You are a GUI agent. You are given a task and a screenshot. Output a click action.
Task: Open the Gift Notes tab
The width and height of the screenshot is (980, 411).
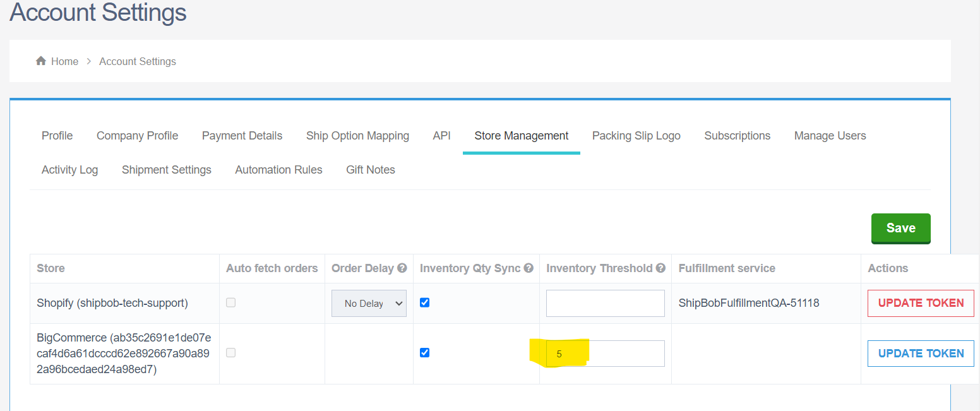(x=371, y=169)
